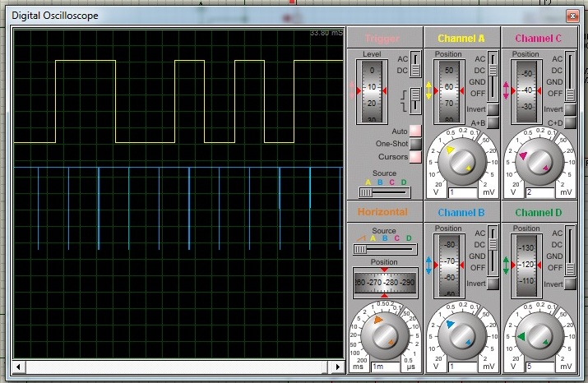Viewport: 588px width, 383px height.
Task: Click the Channel A volts/div knob
Action: pyautogui.click(x=462, y=162)
